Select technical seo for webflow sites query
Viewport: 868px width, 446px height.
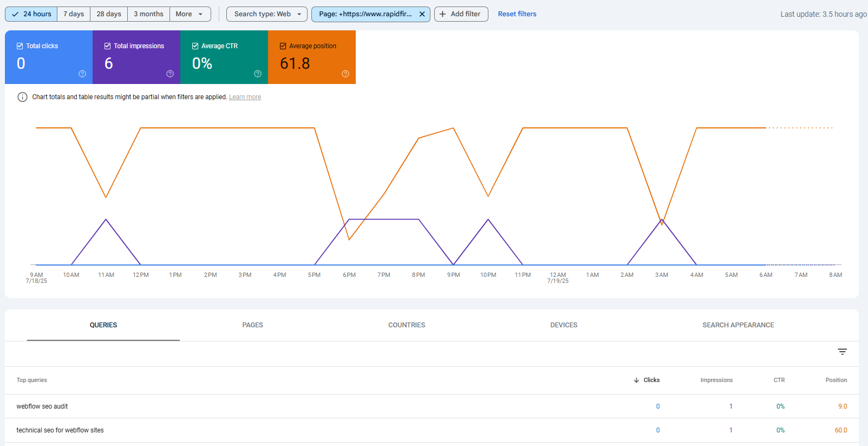click(432, 430)
